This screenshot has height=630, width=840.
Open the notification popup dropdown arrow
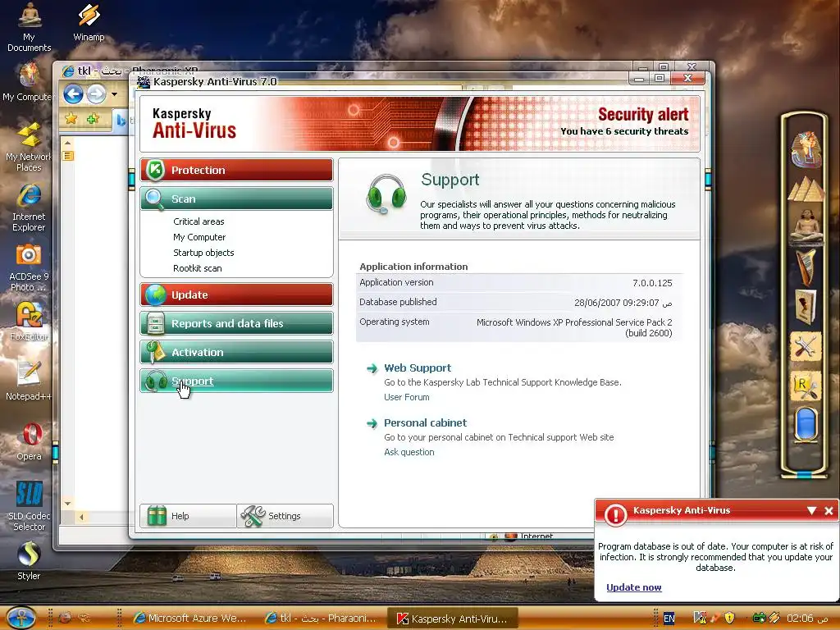pyautogui.click(x=811, y=510)
